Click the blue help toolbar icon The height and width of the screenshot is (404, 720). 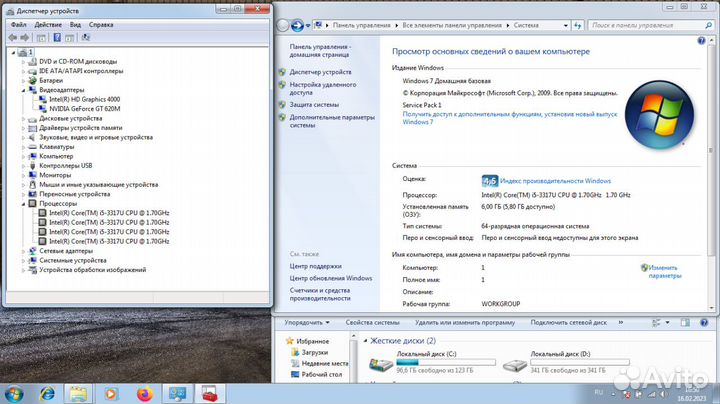coord(57,38)
